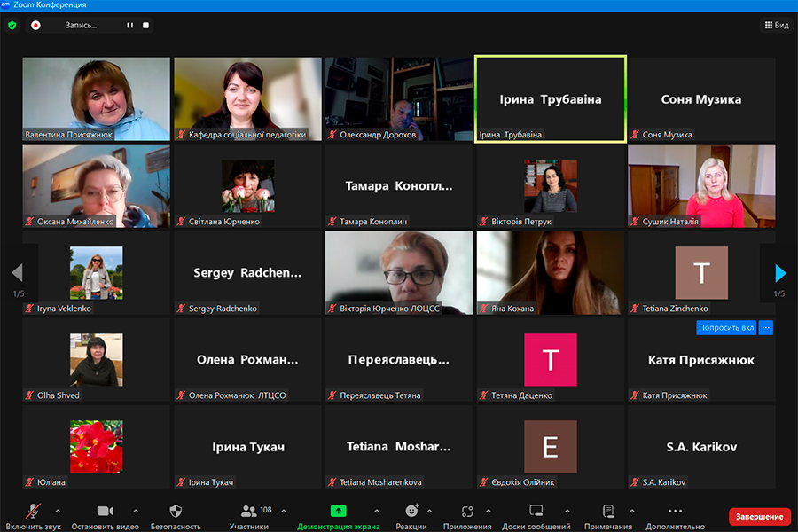Open the Участники participants panel
This screenshot has height=532, width=798.
(x=249, y=512)
